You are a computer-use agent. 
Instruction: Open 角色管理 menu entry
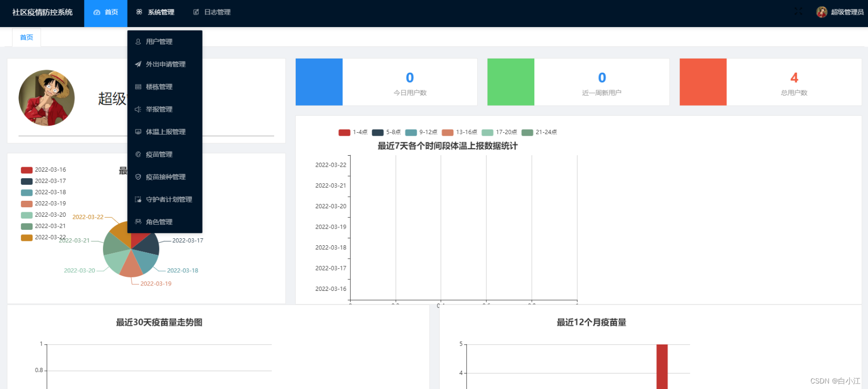click(x=165, y=222)
